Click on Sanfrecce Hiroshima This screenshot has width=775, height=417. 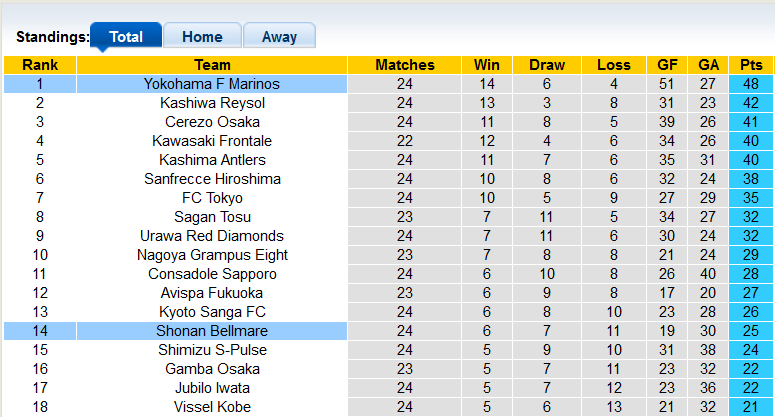click(x=212, y=179)
